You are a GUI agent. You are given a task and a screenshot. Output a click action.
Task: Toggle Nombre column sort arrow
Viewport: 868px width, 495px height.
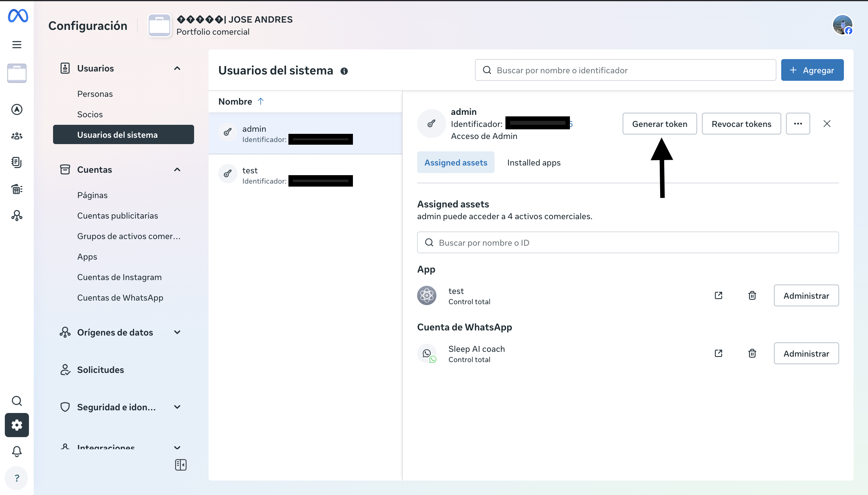click(x=261, y=101)
